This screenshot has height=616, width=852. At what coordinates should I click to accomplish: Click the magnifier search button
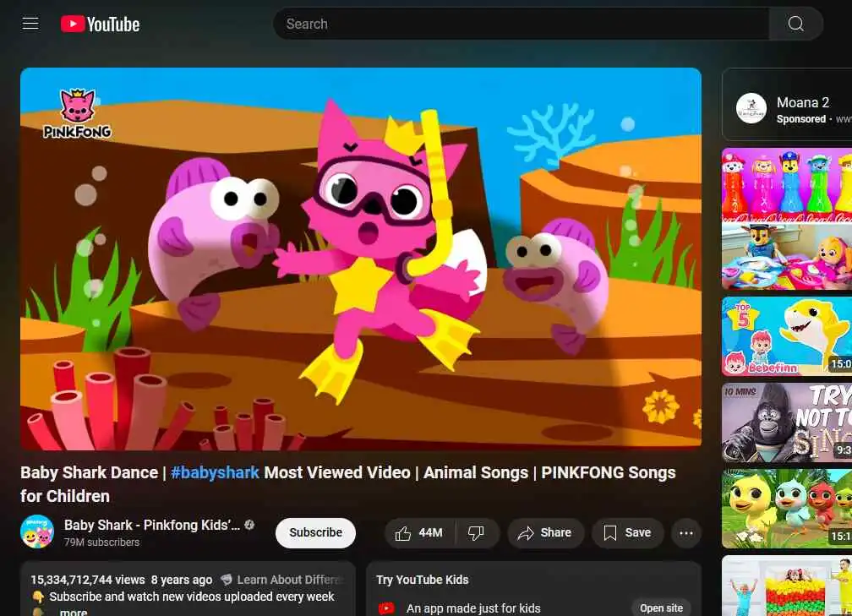(796, 24)
